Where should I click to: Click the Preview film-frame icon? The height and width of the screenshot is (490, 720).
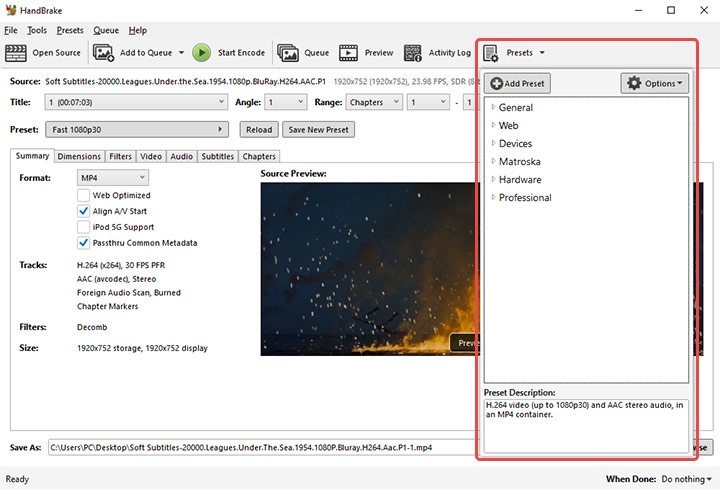tap(349, 53)
